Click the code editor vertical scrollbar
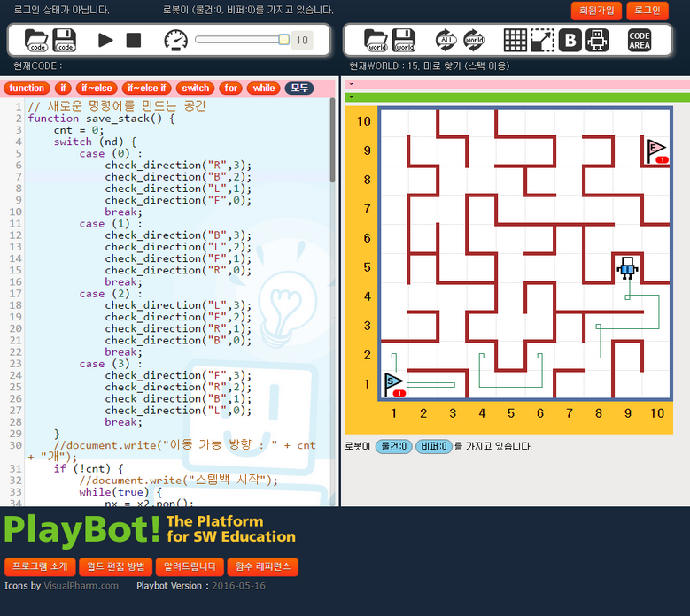 pos(332,141)
